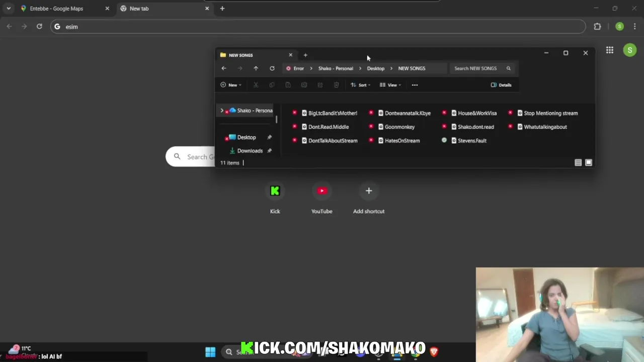Click the Cut icon in Explorer toolbar

pyautogui.click(x=256, y=85)
